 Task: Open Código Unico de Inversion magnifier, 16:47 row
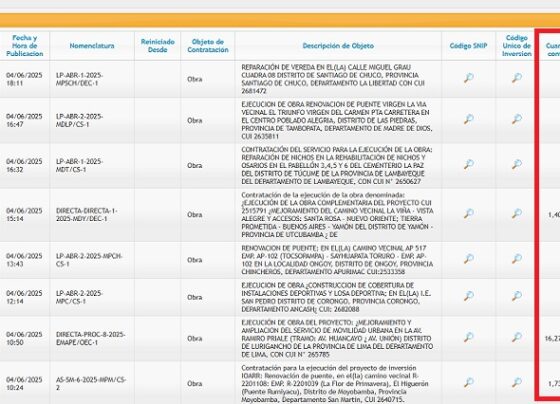(516, 119)
